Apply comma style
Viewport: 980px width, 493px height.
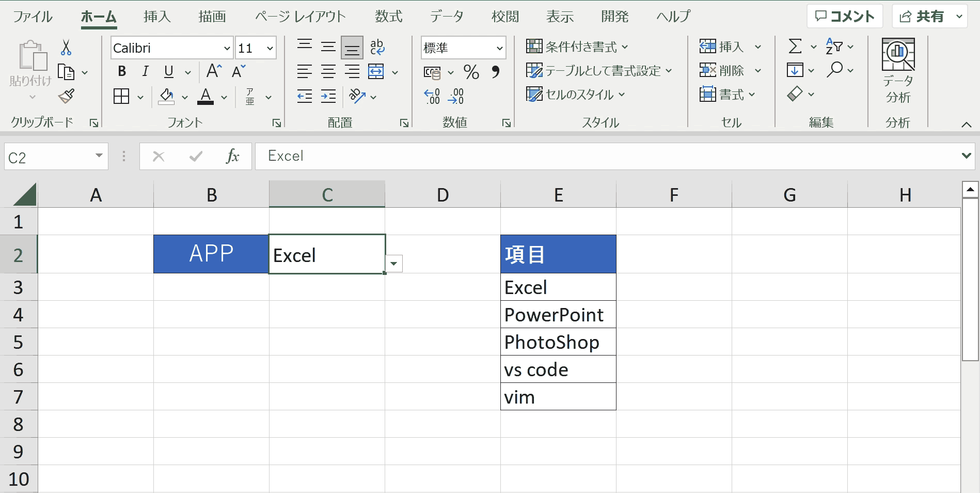pyautogui.click(x=496, y=71)
